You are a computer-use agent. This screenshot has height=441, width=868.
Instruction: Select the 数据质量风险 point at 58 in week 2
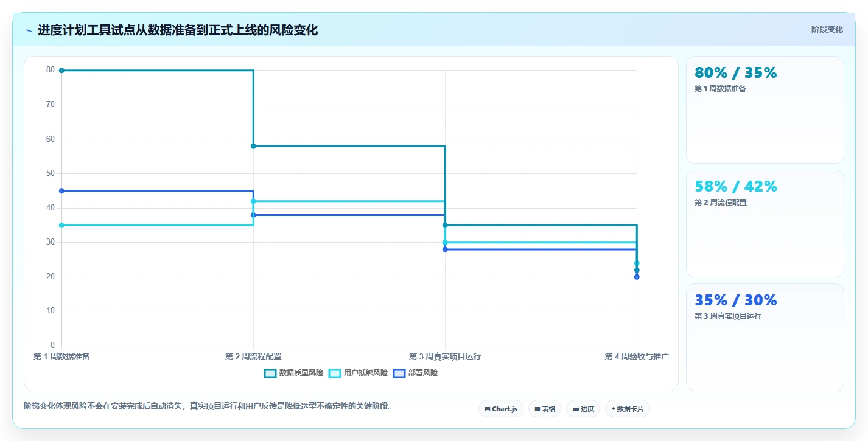coord(253,146)
